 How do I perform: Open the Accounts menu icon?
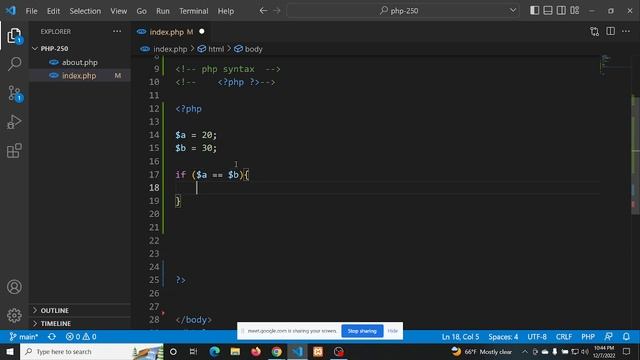[x=14, y=287]
